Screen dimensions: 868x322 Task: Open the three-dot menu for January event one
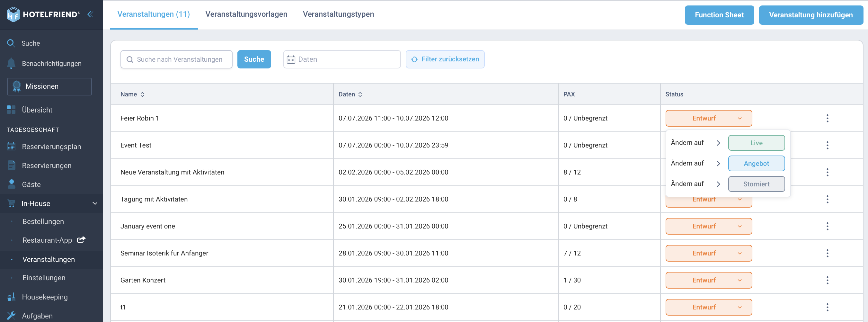tap(827, 226)
